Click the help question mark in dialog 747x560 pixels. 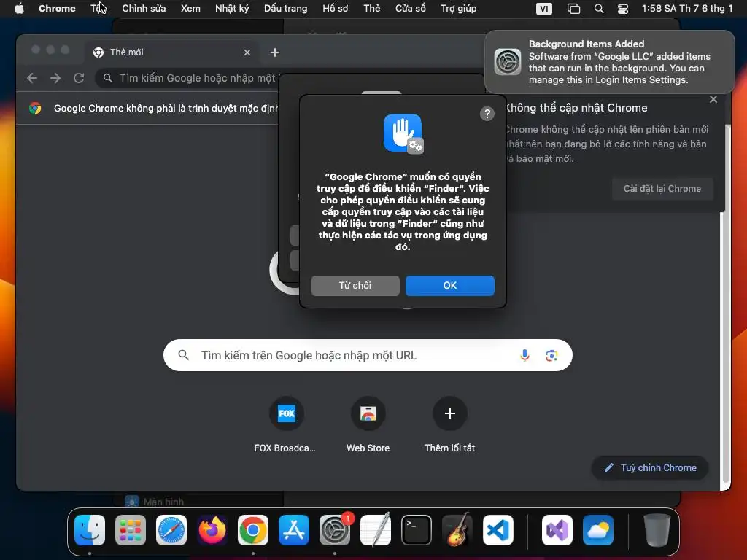pos(487,114)
